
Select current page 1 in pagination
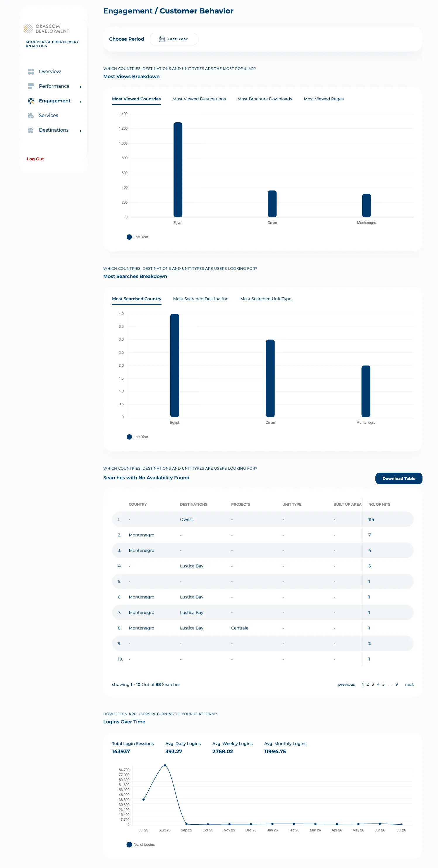coord(363,684)
